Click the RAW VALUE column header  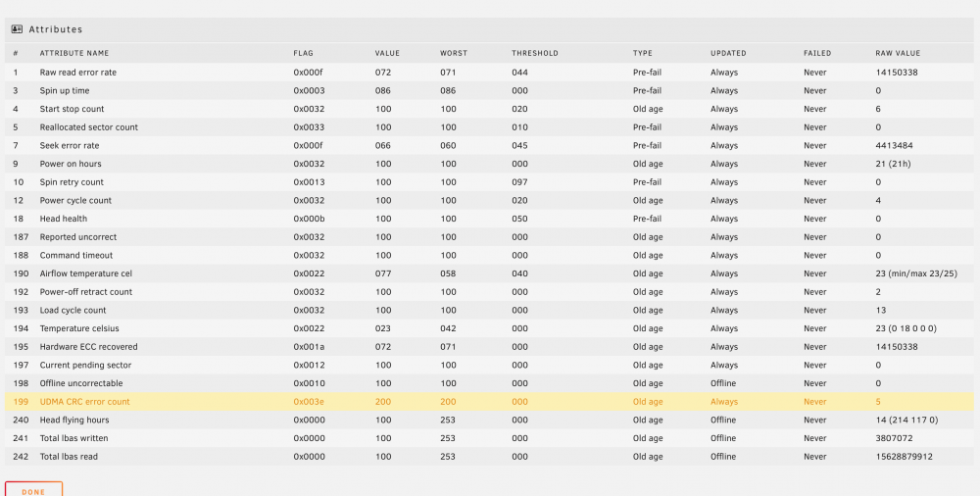[x=898, y=53]
